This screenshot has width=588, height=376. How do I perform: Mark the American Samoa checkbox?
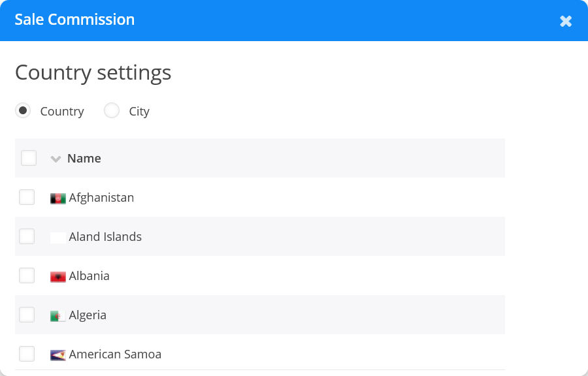click(x=27, y=354)
